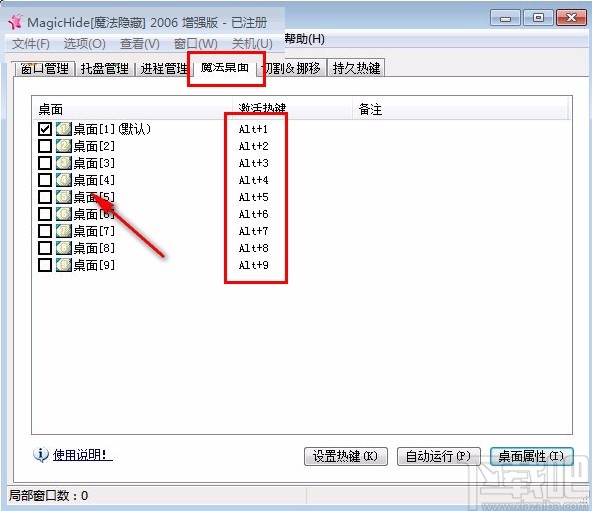Select the 桌面[9] row label
Image resolution: width=592 pixels, height=511 pixels.
(x=94, y=265)
